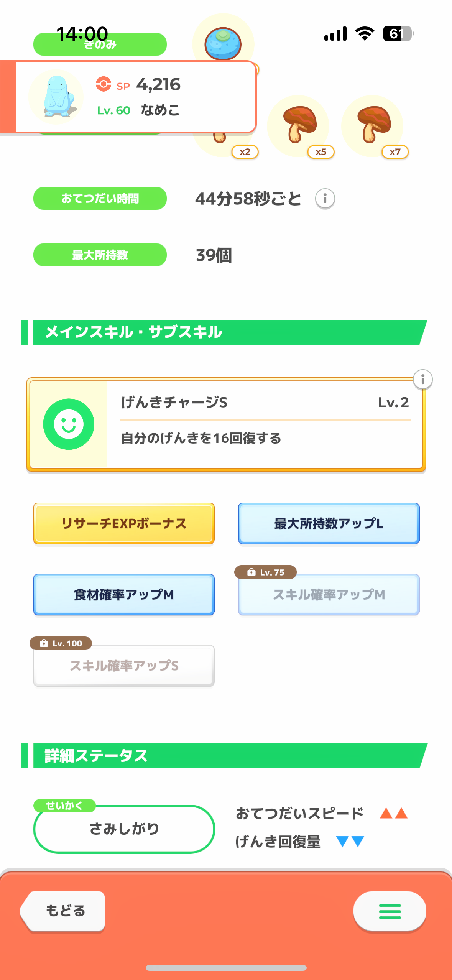This screenshot has height=980, width=452.
Task: Tap the Lv. 75 lock badge
Action: click(x=265, y=572)
